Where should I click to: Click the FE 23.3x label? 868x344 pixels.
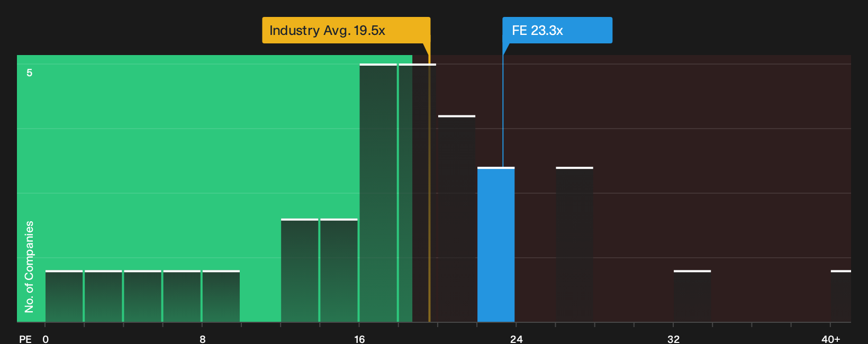(557, 30)
